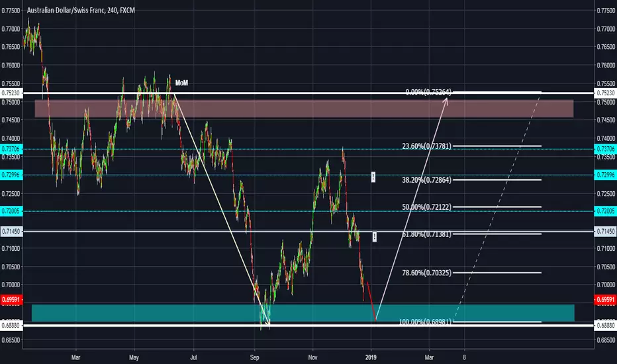The image size is (617, 364).
Task: Click the Nov label on time axis
Action: [x=312, y=357]
